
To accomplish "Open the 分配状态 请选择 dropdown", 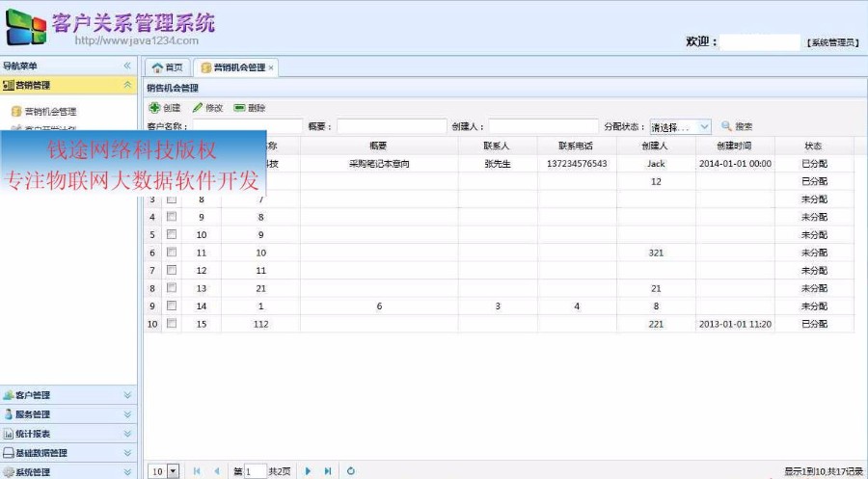I will 680,126.
